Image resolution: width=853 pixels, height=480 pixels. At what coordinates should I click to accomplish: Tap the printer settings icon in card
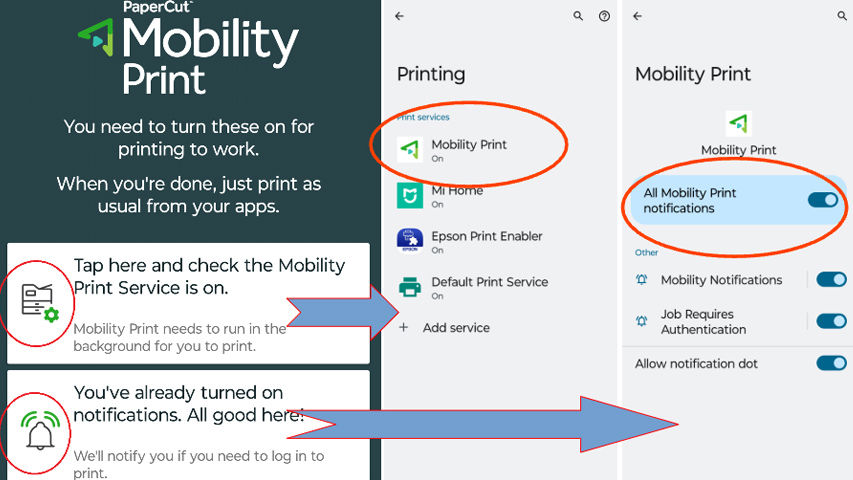point(39,303)
